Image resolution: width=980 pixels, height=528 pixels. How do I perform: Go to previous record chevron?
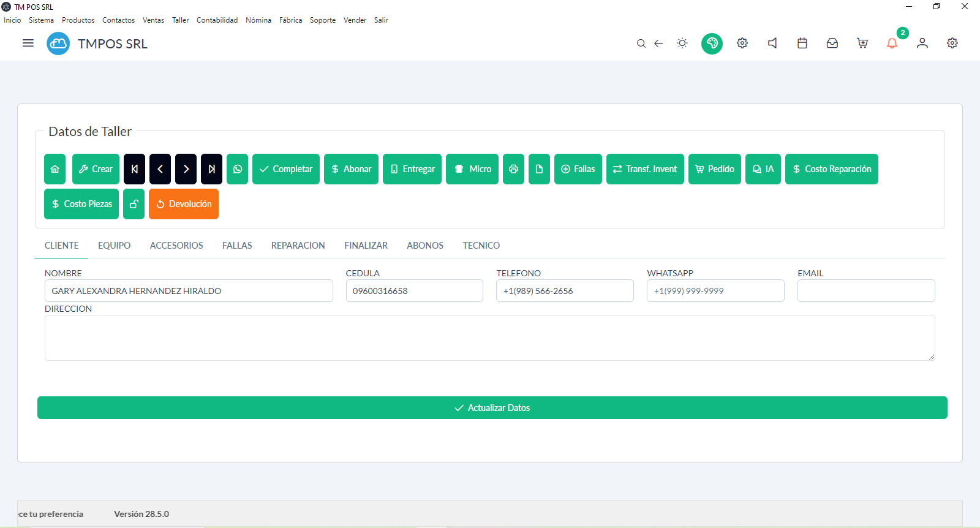[160, 169]
